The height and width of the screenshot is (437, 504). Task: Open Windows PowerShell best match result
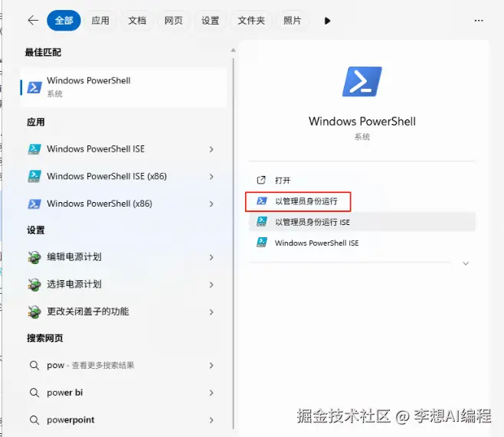click(123, 87)
